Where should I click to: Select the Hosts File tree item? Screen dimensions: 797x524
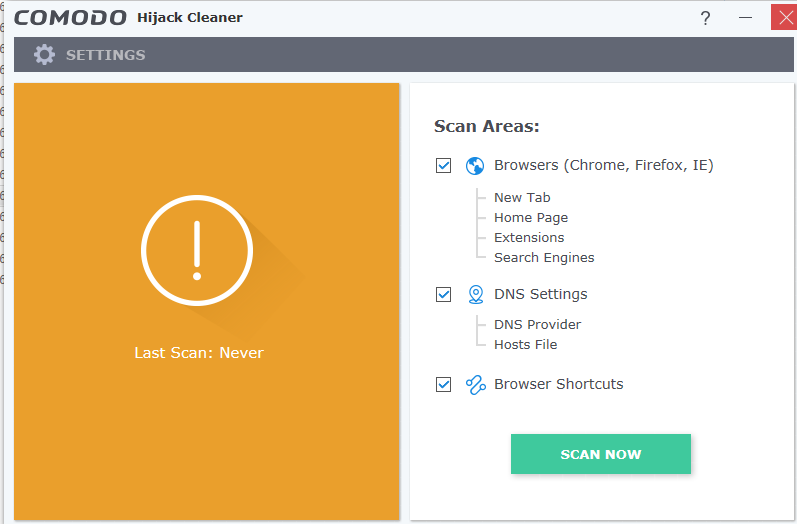coord(526,345)
